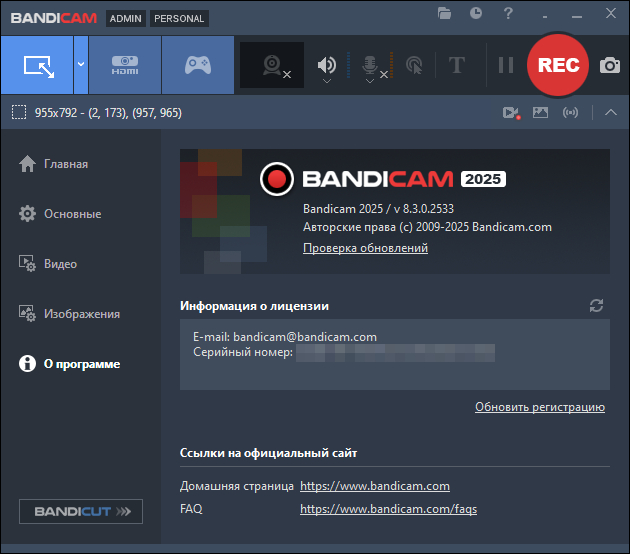The height and width of the screenshot is (554, 630).
Task: Expand the screen recording mode dropdown arrow
Action: (x=80, y=66)
